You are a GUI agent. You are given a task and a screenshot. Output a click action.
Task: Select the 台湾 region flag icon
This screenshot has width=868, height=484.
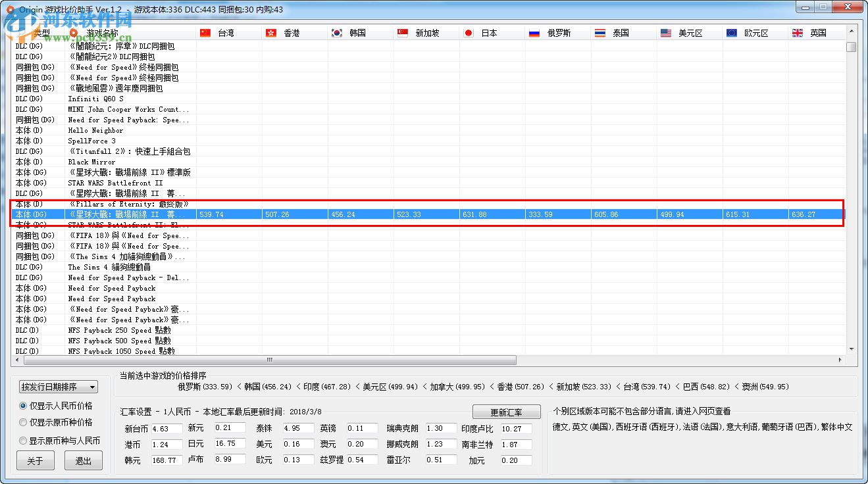[205, 32]
